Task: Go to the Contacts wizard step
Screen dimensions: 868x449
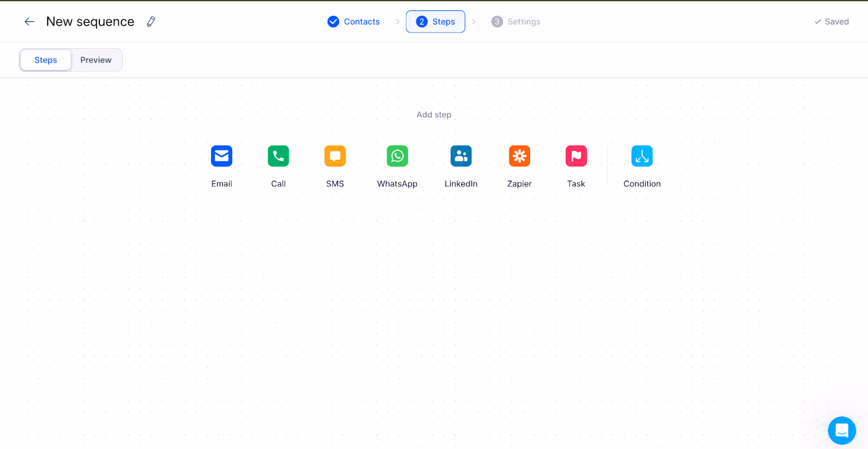Action: pyautogui.click(x=354, y=22)
